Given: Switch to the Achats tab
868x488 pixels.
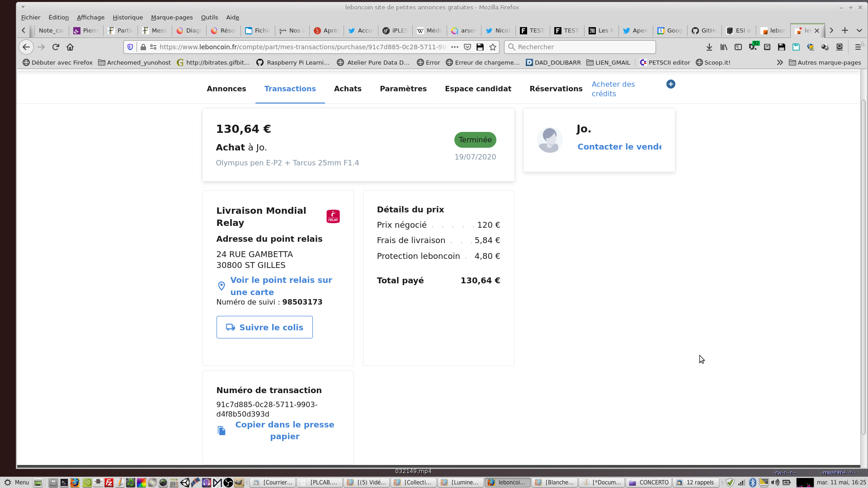Looking at the screenshot, I should click(348, 89).
